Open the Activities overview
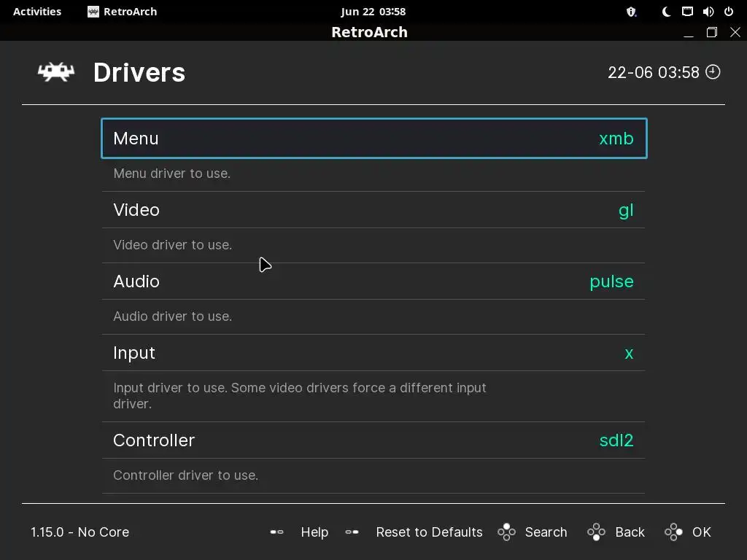Image resolution: width=747 pixels, height=560 pixels. point(37,12)
